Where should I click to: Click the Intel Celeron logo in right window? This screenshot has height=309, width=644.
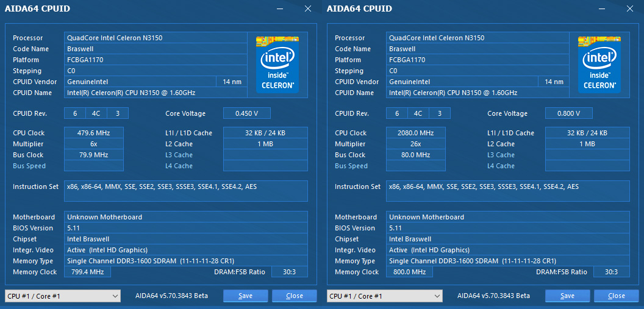pos(599,65)
